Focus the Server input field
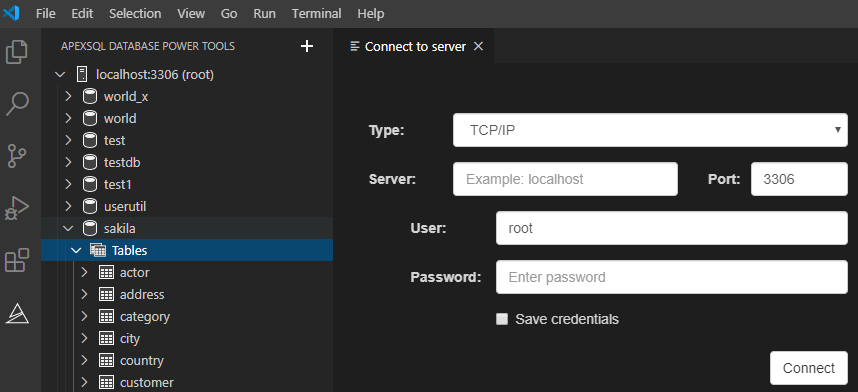858x392 pixels. tap(565, 179)
